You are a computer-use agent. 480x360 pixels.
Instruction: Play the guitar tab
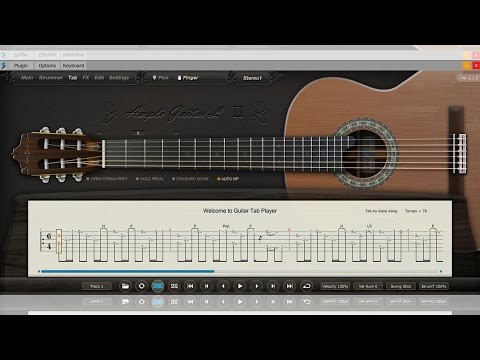[240, 286]
